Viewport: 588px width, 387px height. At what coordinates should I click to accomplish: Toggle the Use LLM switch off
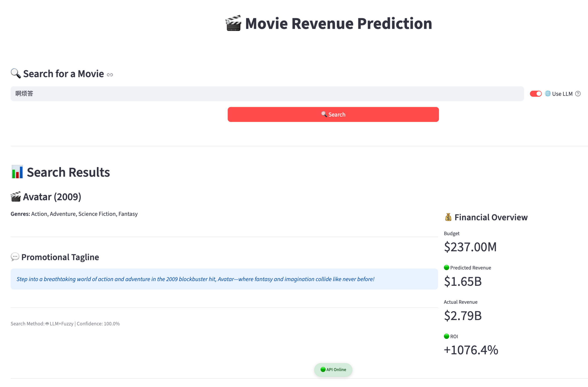535,94
